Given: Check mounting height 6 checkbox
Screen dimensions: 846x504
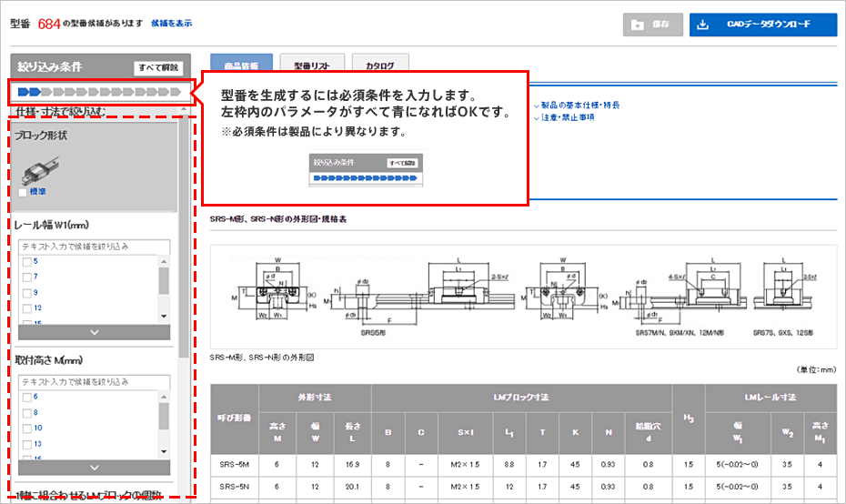Looking at the screenshot, I should 27,398.
